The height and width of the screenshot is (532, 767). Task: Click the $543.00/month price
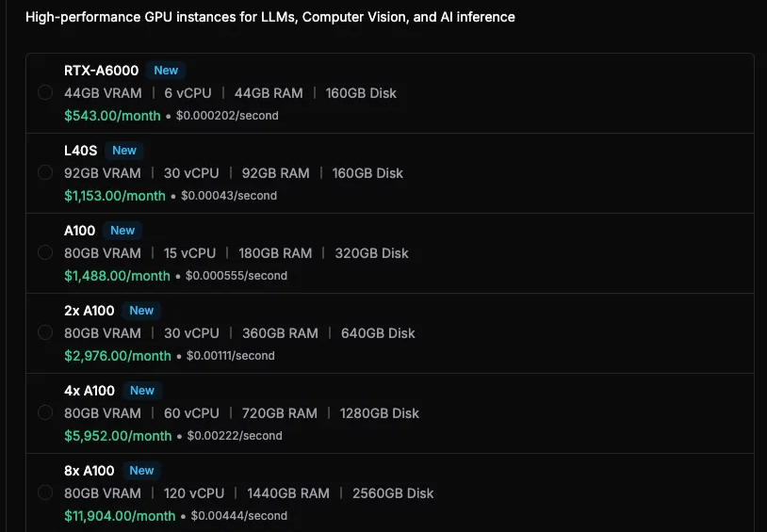[x=112, y=116]
